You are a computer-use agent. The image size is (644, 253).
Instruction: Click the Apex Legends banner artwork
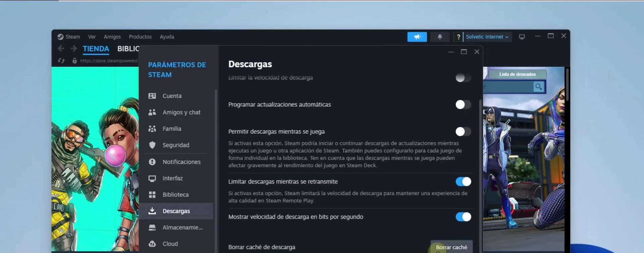tap(95, 159)
